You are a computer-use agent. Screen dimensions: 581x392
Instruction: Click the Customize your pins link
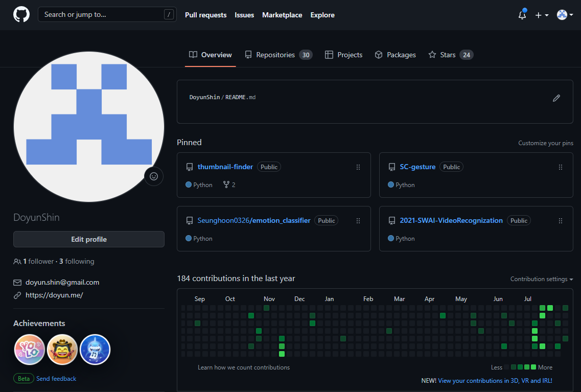coord(545,143)
